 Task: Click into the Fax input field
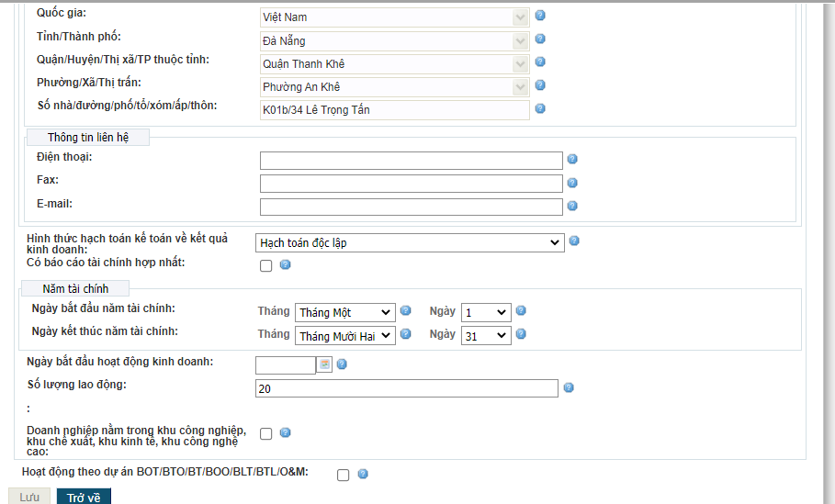(411, 184)
